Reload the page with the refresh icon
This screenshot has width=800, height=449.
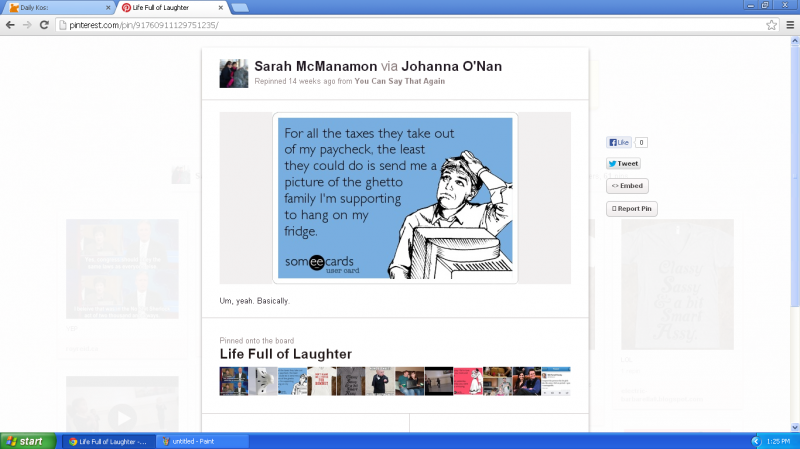click(44, 24)
